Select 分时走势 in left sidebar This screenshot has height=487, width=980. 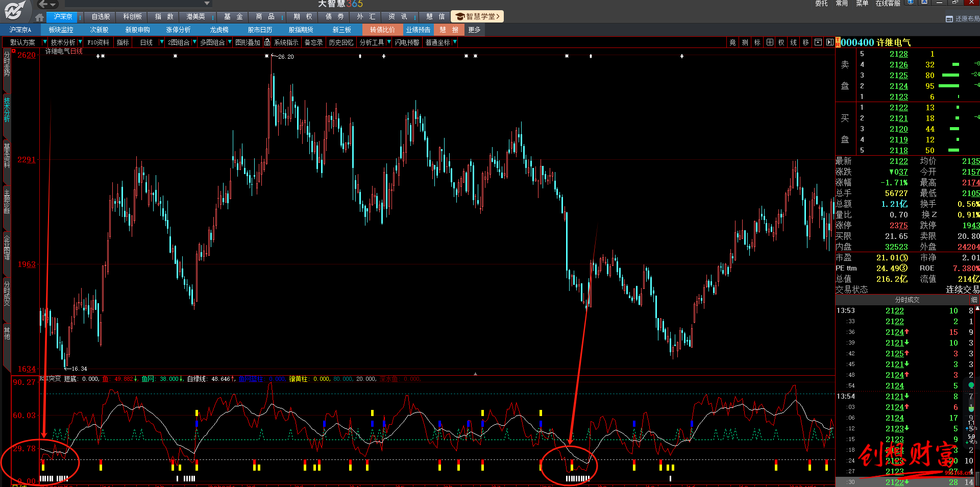pyautogui.click(x=7, y=63)
